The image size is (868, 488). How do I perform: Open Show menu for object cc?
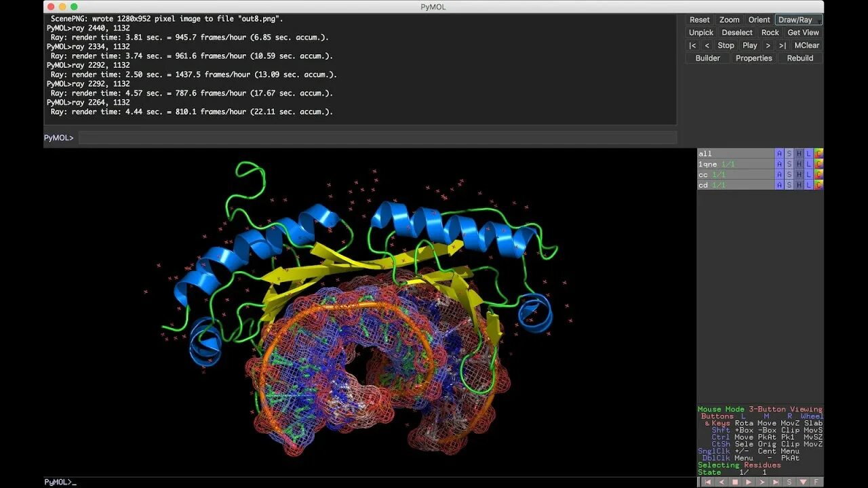pos(789,175)
